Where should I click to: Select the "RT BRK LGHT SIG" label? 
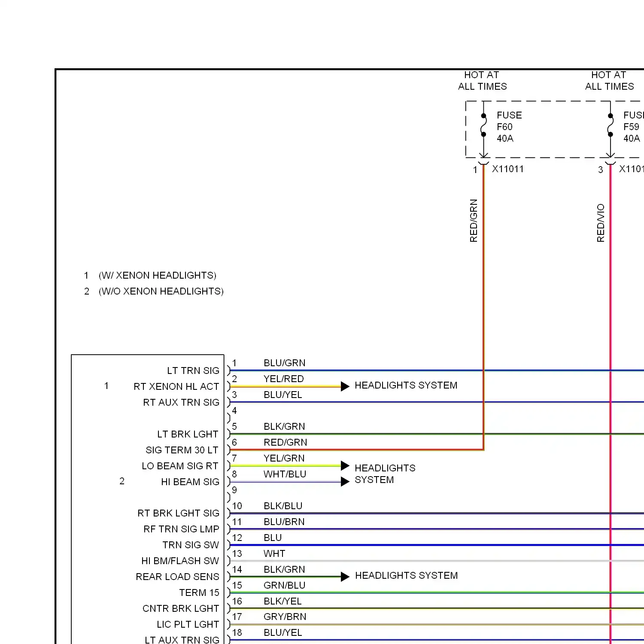[178, 513]
